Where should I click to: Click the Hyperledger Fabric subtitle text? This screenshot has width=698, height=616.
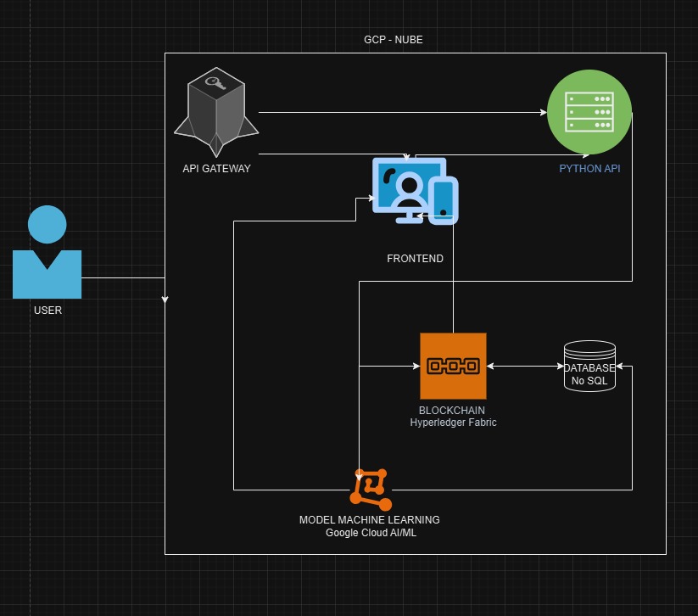453,423
